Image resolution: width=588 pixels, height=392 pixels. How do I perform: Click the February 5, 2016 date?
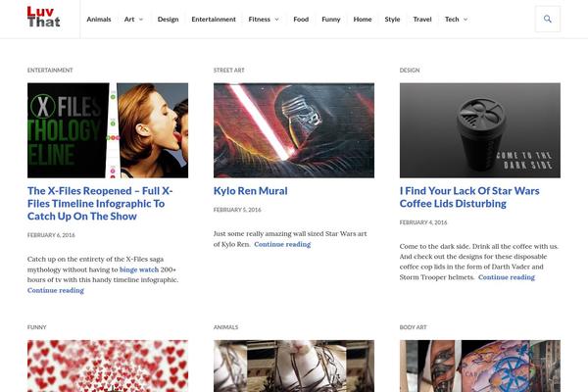coord(237,210)
